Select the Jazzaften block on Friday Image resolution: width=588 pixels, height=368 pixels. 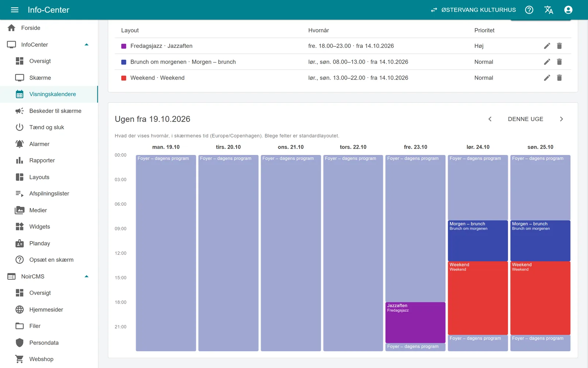[415, 322]
